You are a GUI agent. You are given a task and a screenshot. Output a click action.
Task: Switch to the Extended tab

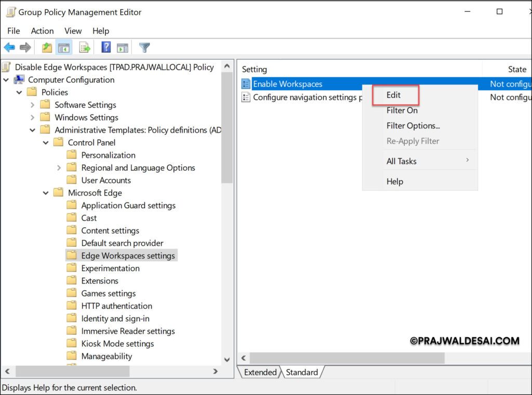tap(260, 372)
